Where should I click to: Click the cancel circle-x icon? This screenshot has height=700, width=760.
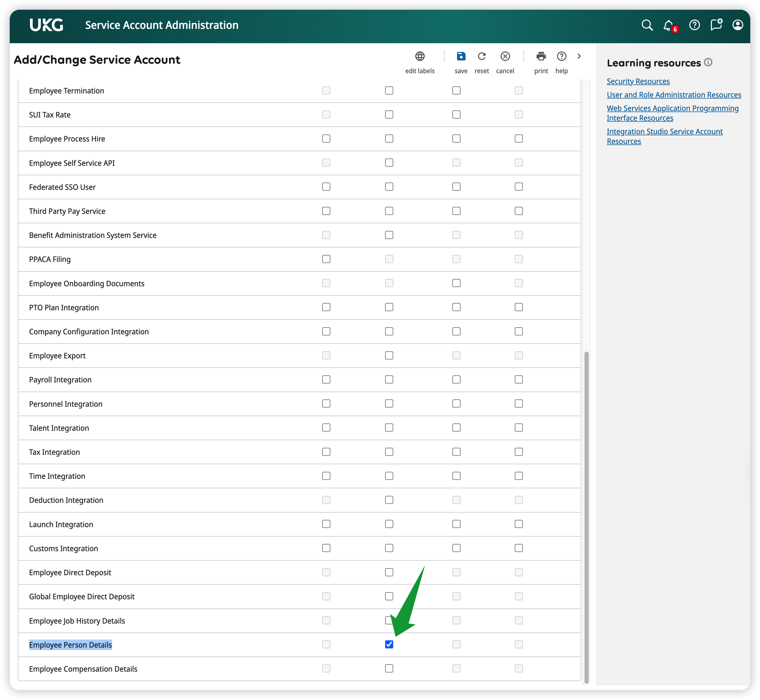505,56
